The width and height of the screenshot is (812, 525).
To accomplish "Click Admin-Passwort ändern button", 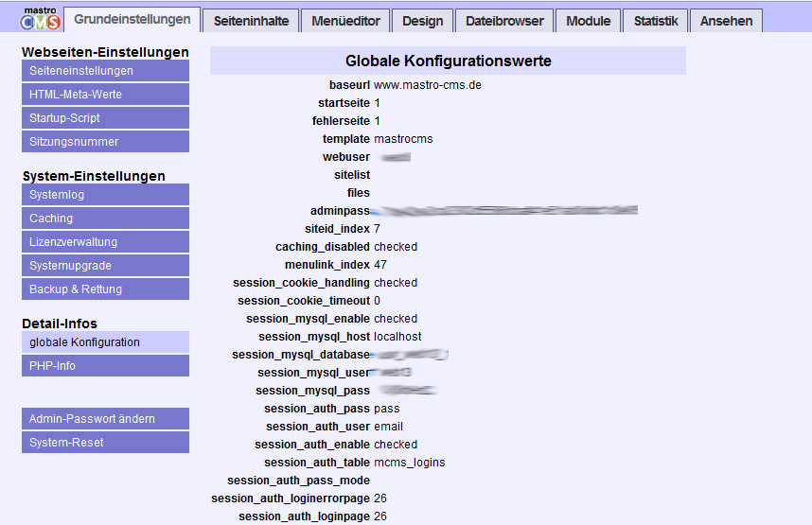I will coord(105,419).
